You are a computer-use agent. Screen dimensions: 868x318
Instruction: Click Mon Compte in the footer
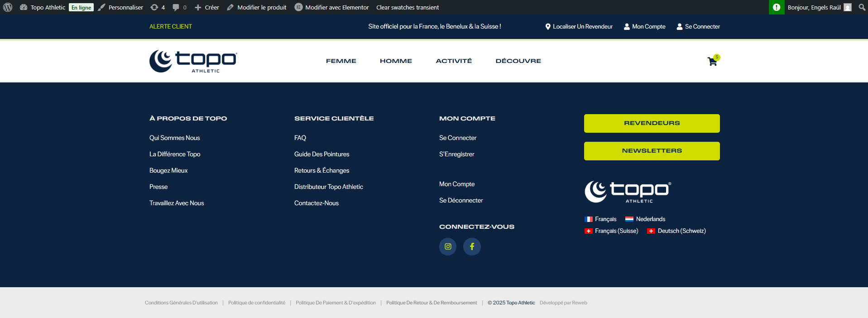coord(457,184)
